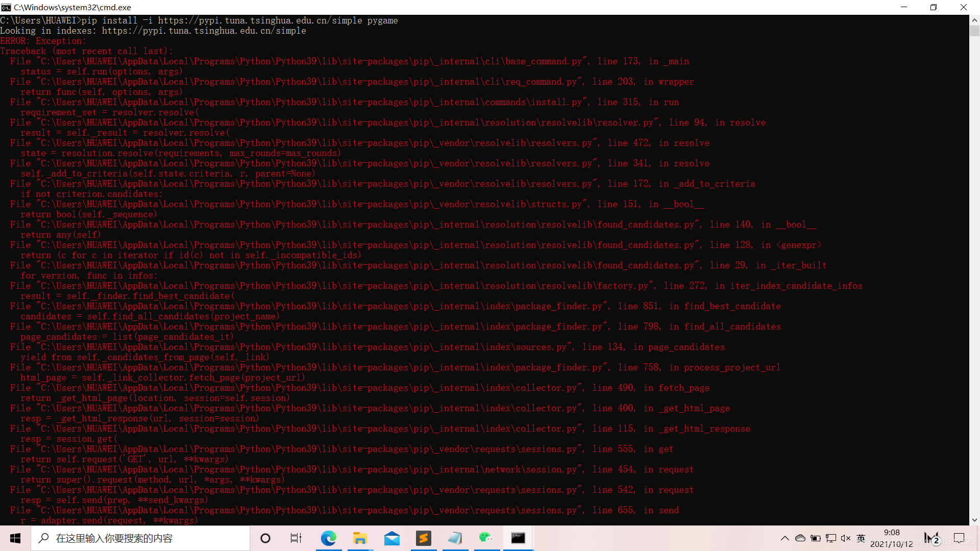
Task: Click the 'pip install -i' command line
Action: coord(199,20)
